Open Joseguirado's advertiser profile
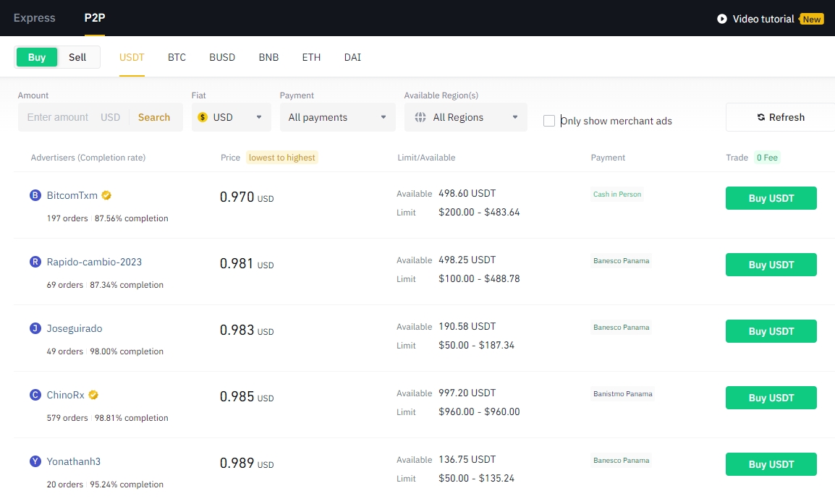The height and width of the screenshot is (504, 835). tap(75, 328)
